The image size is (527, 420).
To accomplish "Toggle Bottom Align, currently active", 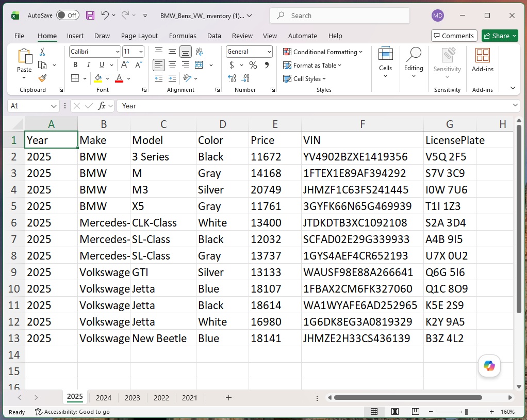I will pyautogui.click(x=186, y=52).
